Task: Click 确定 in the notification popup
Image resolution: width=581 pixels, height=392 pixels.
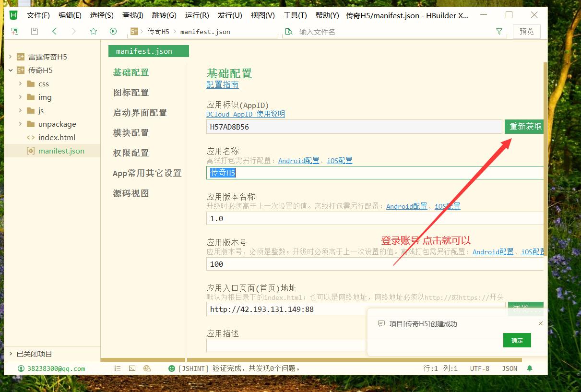Action: click(x=517, y=340)
